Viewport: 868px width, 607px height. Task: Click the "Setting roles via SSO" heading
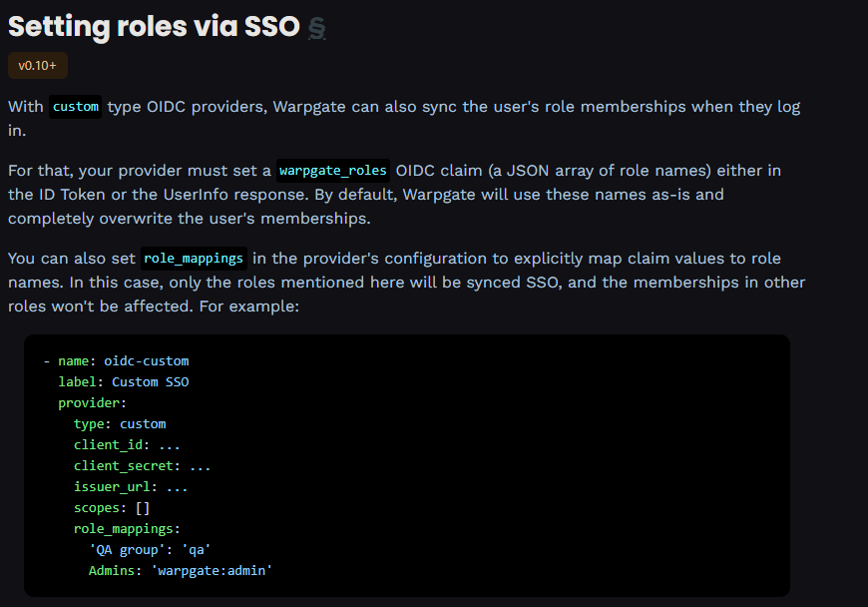(x=154, y=27)
